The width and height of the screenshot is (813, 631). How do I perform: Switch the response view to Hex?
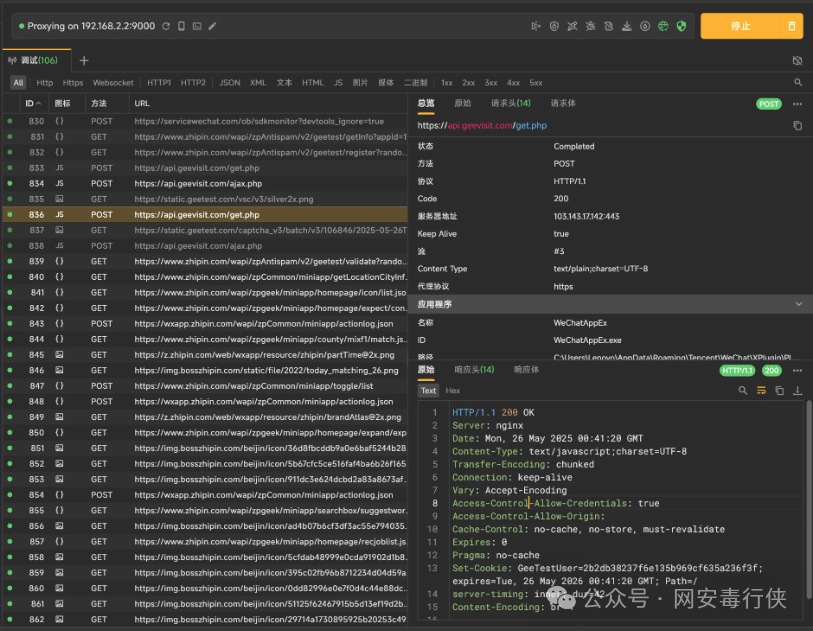coord(453,390)
